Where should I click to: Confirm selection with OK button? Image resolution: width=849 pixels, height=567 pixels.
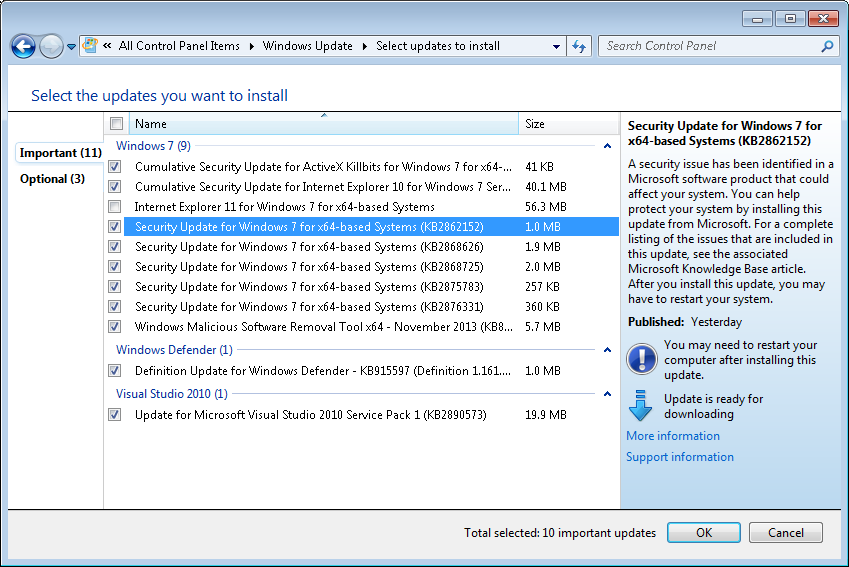[703, 532]
